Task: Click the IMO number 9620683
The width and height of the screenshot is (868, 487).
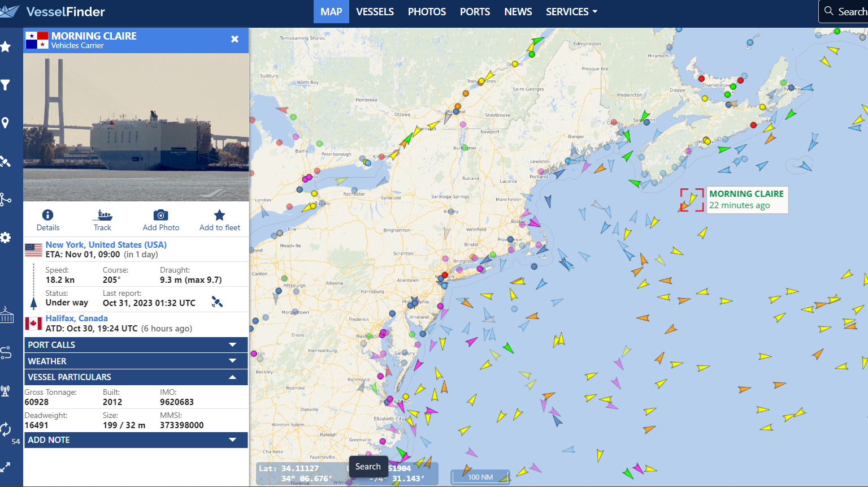Action: pos(177,402)
